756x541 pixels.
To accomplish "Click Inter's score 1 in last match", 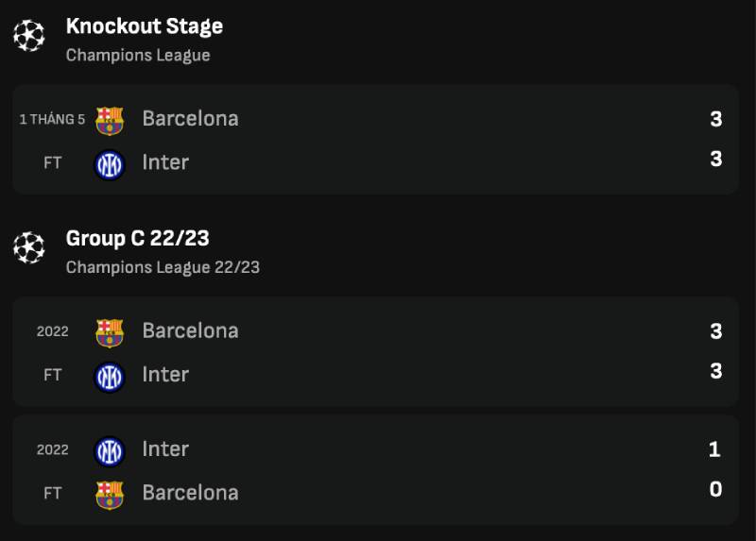I will [x=715, y=449].
